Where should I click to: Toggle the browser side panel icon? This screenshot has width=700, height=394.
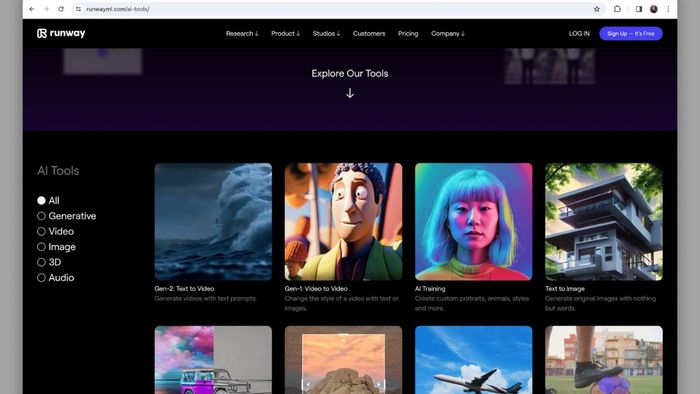[x=639, y=9]
